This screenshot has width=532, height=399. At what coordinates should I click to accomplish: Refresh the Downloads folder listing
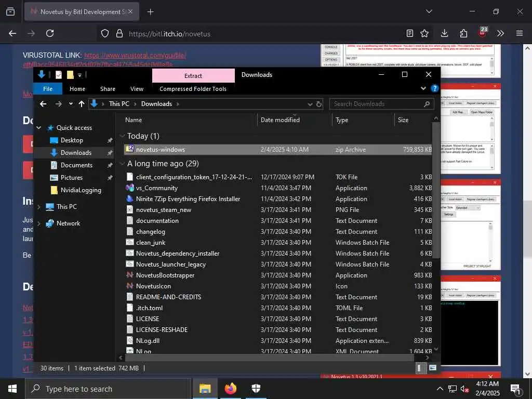coord(319,104)
